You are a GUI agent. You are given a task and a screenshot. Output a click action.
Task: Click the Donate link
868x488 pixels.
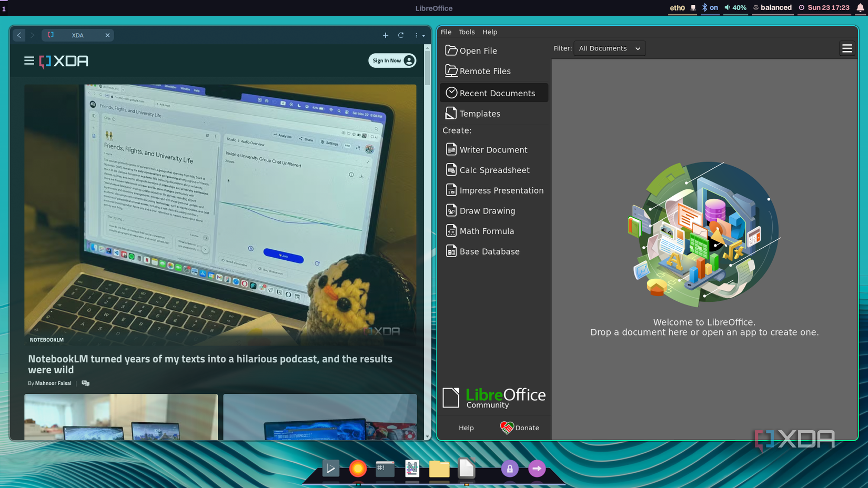coord(520,428)
